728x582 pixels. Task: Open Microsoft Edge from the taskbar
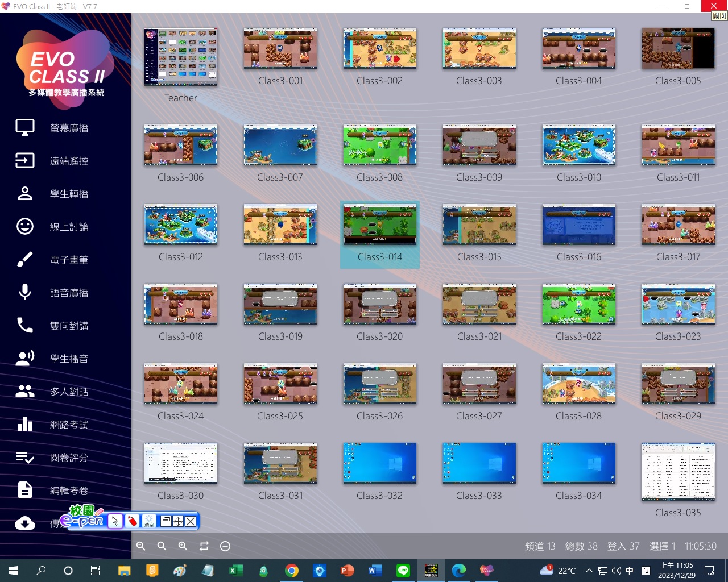point(458,571)
